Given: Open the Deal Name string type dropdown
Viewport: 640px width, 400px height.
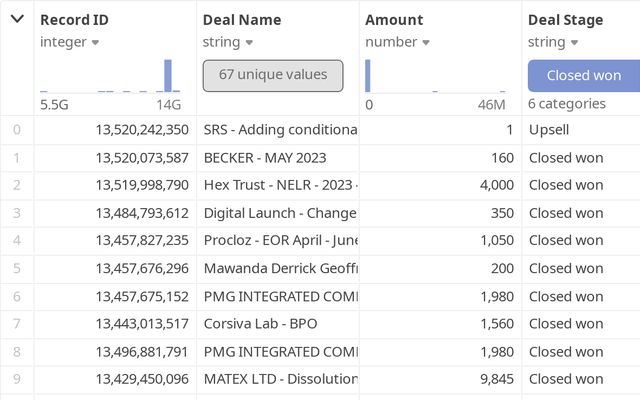Looking at the screenshot, I should [x=249, y=42].
